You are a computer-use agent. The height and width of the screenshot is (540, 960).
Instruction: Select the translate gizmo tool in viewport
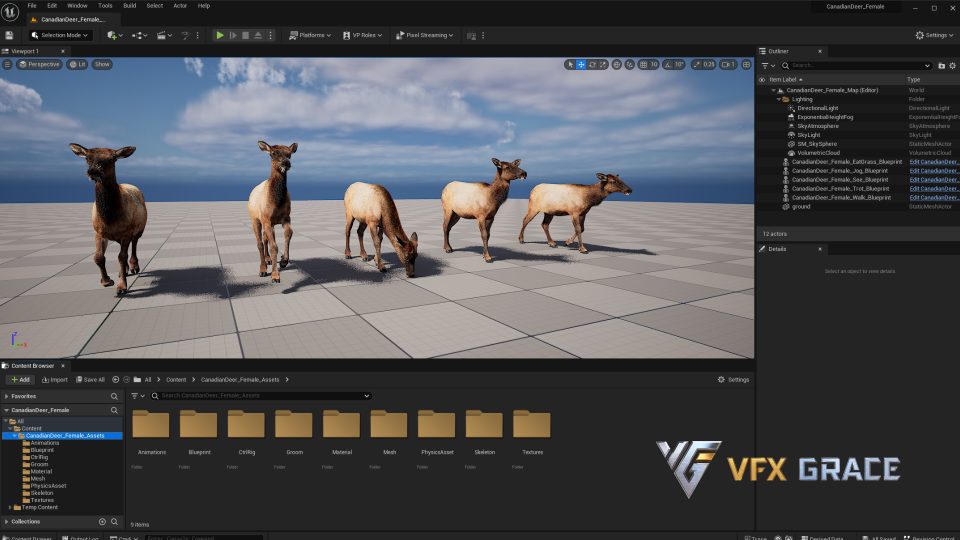(x=581, y=64)
